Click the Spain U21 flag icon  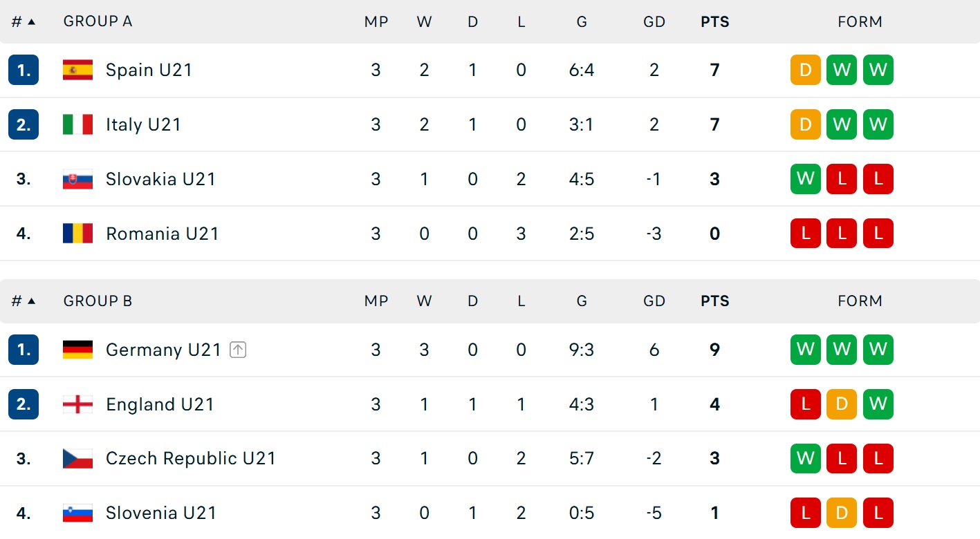coord(77,70)
